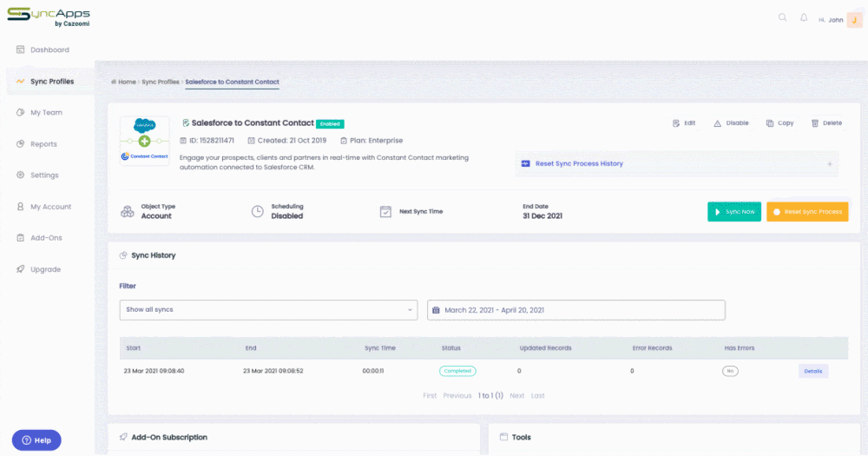Click the Enabled status badge

[330, 124]
